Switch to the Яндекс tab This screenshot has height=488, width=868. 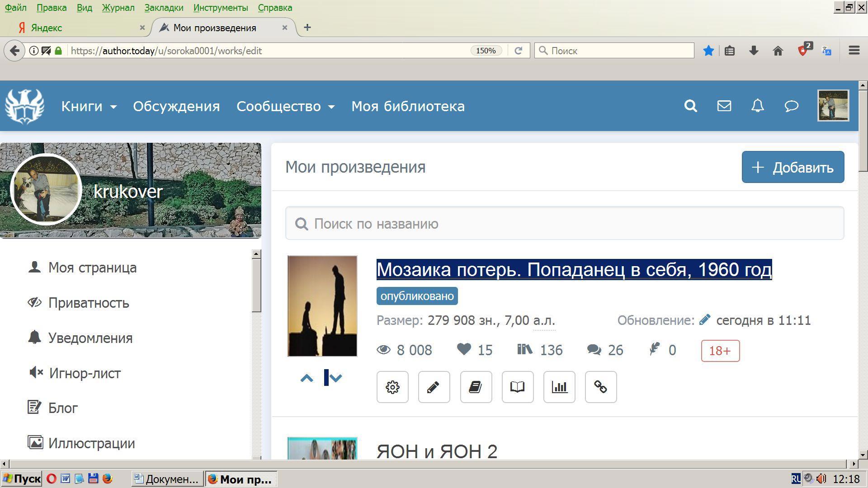pyautogui.click(x=47, y=28)
